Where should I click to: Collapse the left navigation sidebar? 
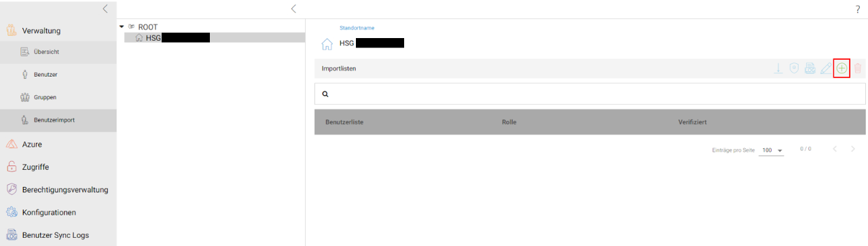[x=105, y=9]
